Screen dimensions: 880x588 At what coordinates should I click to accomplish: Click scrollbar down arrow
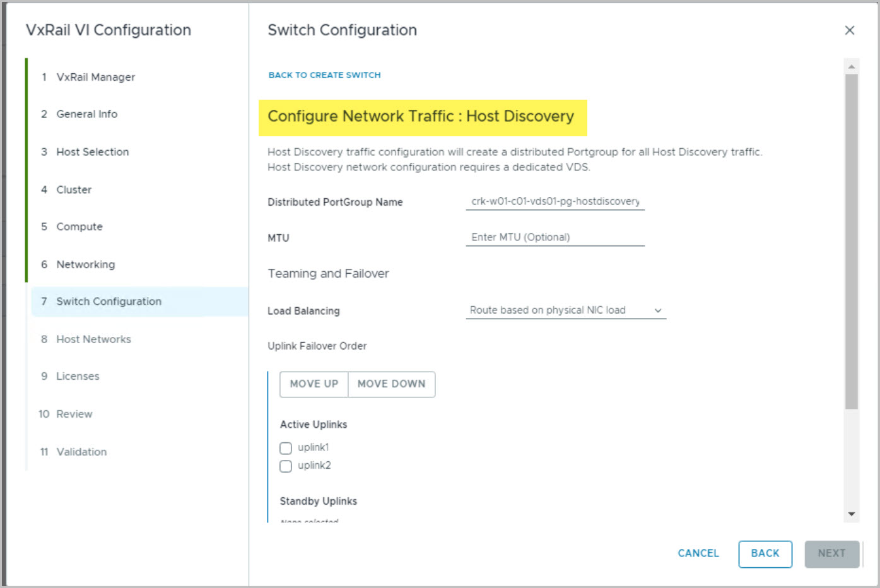tap(851, 514)
